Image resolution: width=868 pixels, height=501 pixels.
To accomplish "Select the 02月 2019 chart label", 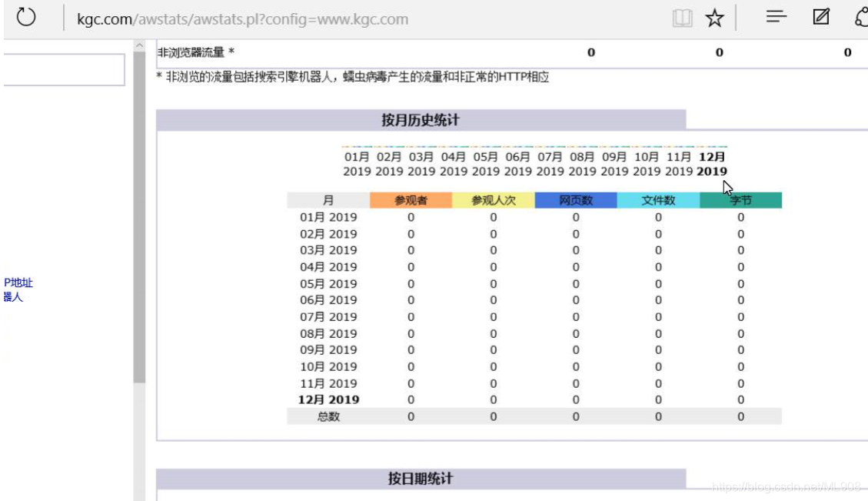I will 389,164.
